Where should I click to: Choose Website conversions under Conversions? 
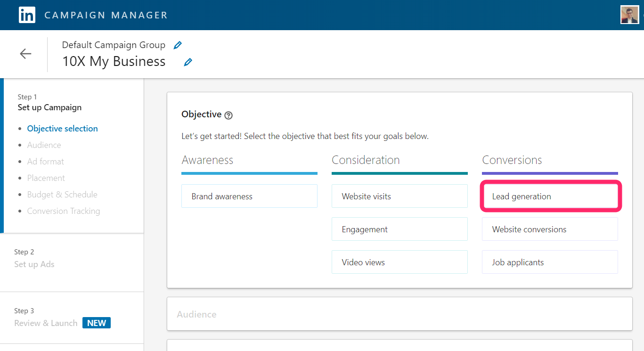pyautogui.click(x=550, y=229)
